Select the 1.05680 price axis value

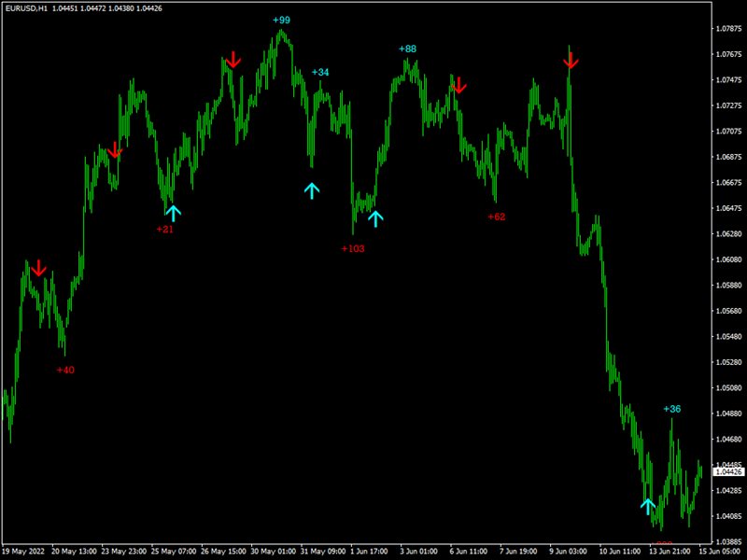pyautogui.click(x=729, y=311)
